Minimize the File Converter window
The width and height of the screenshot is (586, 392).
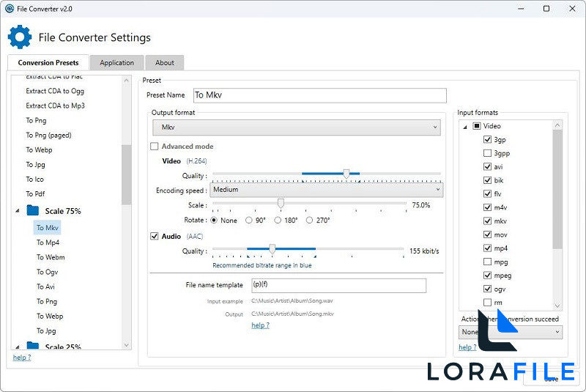point(521,9)
